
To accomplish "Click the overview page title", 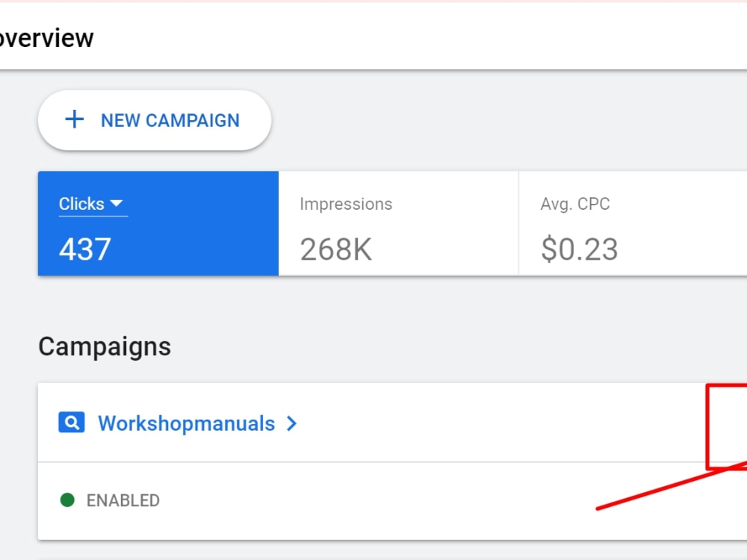I will (46, 38).
